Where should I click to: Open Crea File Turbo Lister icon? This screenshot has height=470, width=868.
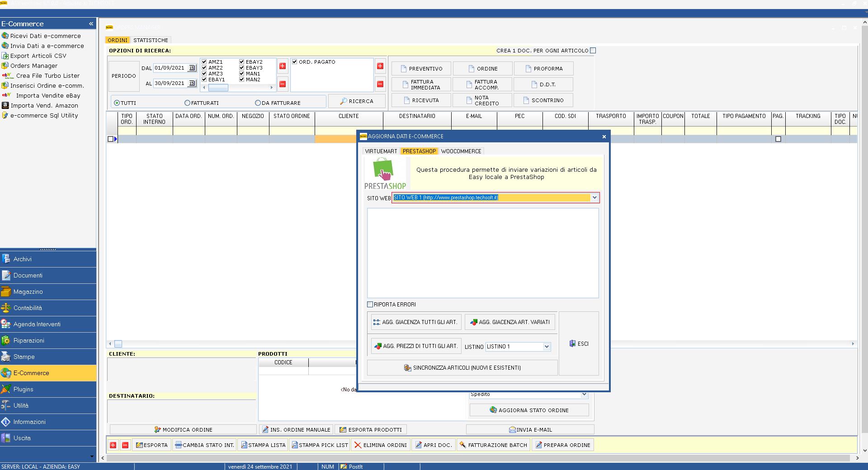tap(7, 75)
